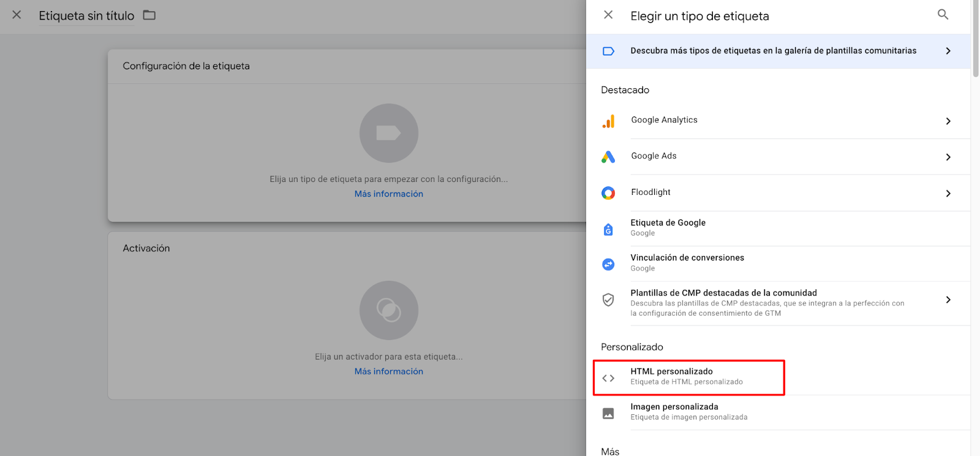Image resolution: width=980 pixels, height=456 pixels.
Task: Edit the tag name Etiqueta sin título
Action: click(86, 16)
